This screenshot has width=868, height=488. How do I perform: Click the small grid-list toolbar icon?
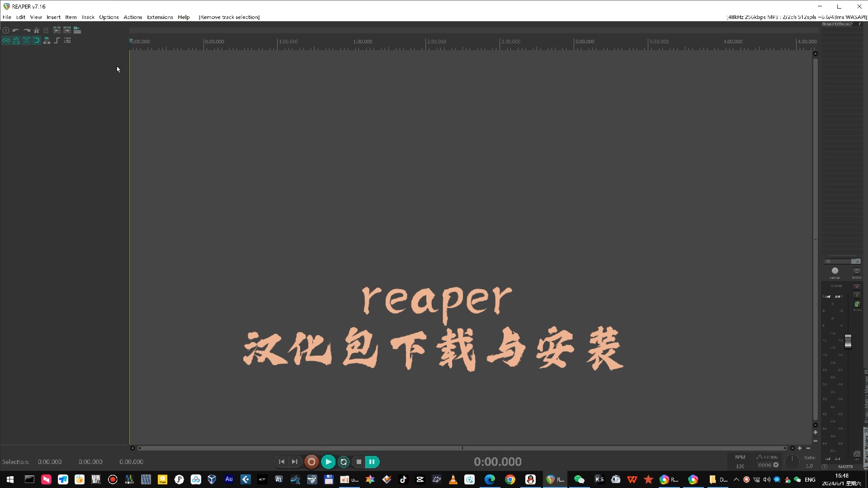pos(67,41)
